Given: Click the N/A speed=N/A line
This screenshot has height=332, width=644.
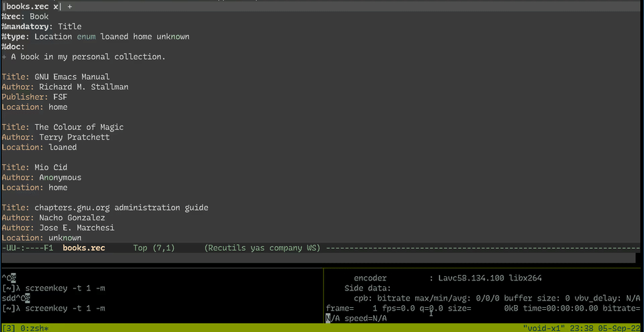Looking at the screenshot, I should click(356, 318).
